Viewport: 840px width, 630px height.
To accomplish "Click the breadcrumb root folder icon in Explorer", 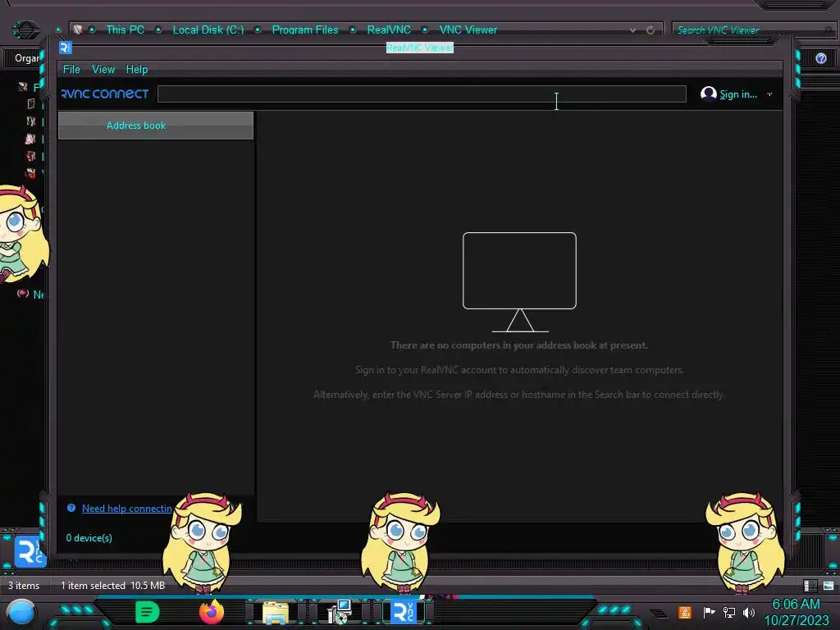I will coord(78,30).
